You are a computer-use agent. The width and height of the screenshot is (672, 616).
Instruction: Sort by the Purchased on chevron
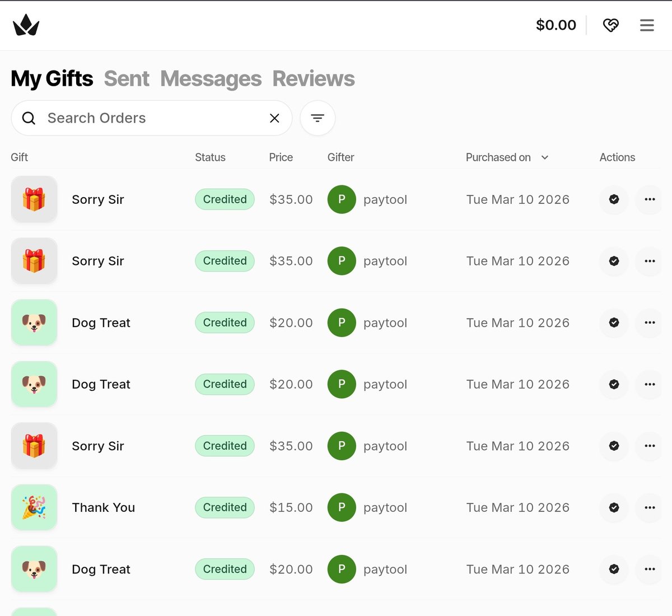click(x=545, y=157)
